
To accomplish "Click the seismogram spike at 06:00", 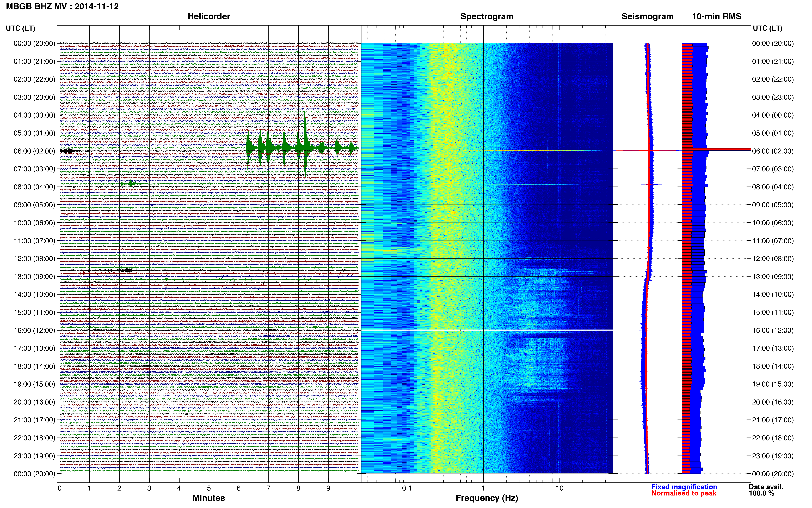I will pos(648,150).
